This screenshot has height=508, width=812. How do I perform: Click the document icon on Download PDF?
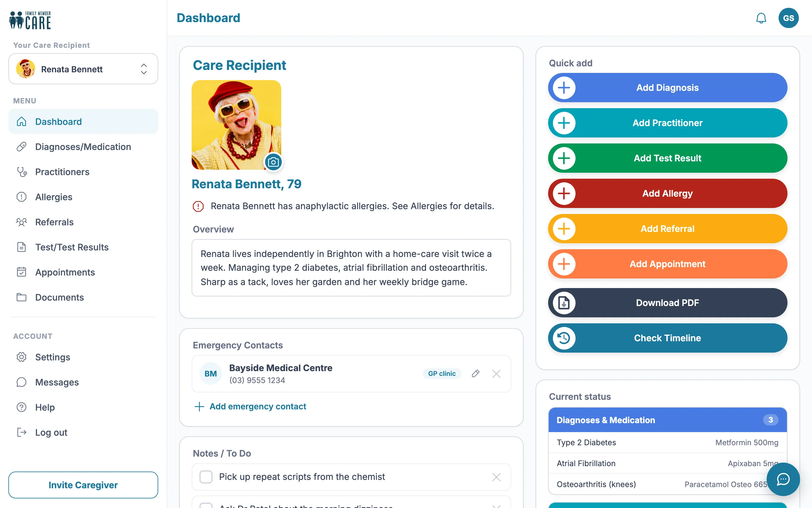click(x=564, y=303)
